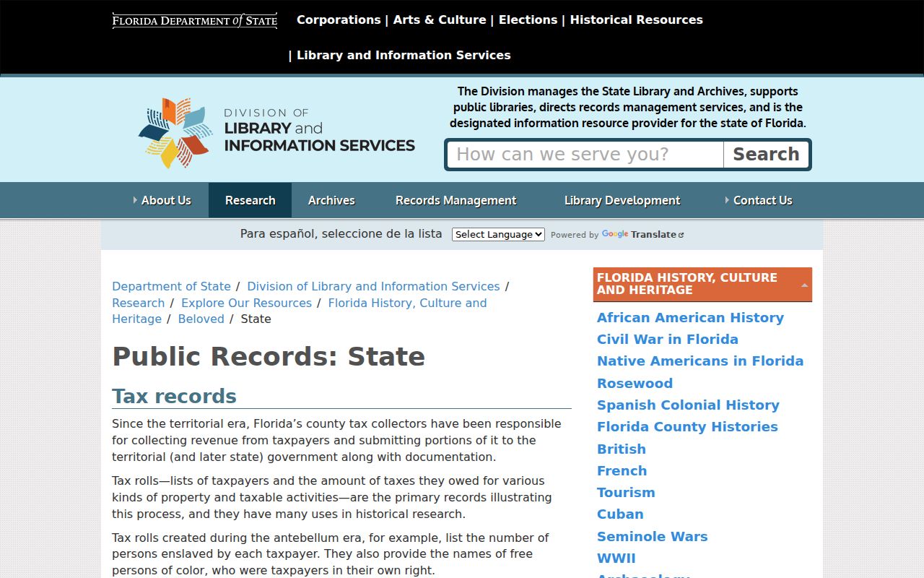Go to Arts & Culture in the top bar

(x=440, y=20)
